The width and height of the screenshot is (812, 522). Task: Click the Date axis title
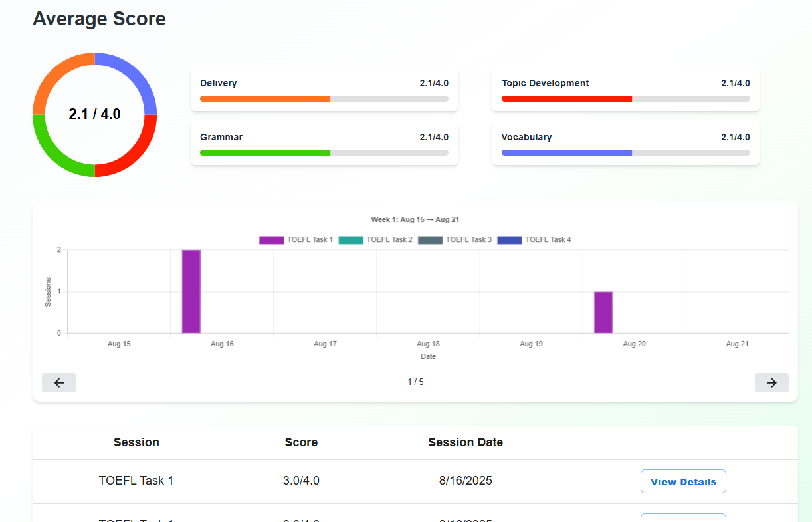(428, 356)
